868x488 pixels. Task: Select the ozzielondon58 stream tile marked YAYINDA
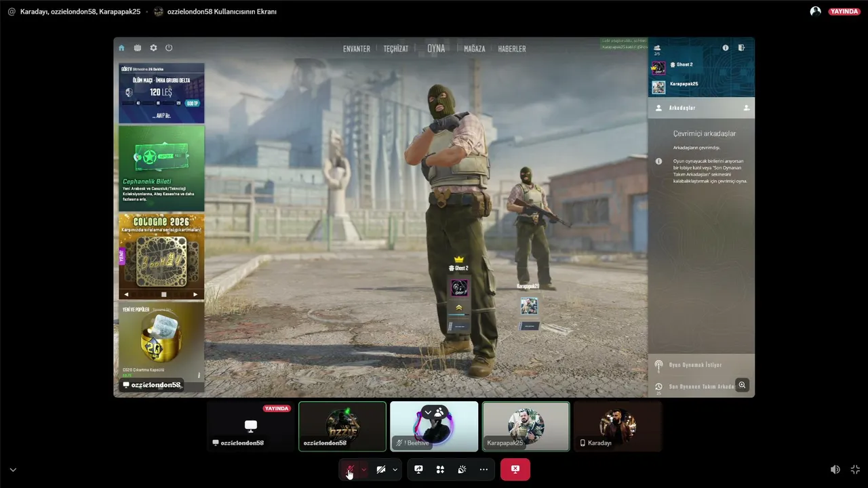(251, 426)
